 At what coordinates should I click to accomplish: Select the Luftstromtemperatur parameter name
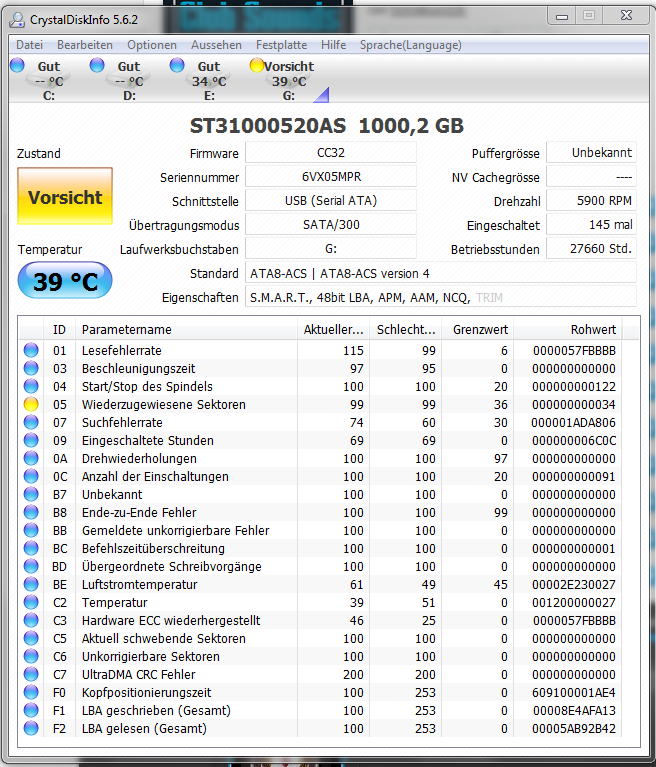pyautogui.click(x=139, y=585)
